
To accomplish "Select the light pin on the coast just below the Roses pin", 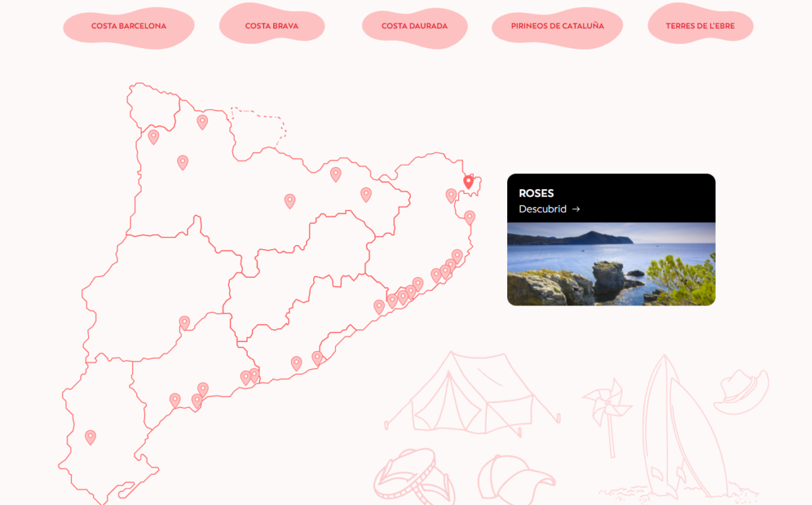I will 470,217.
